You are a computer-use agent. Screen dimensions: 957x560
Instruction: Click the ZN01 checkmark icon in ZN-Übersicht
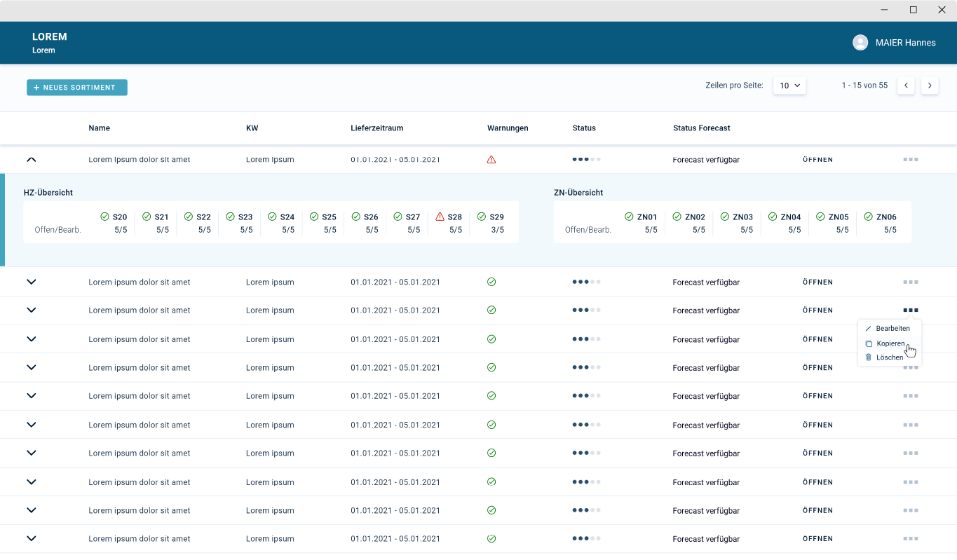click(630, 217)
